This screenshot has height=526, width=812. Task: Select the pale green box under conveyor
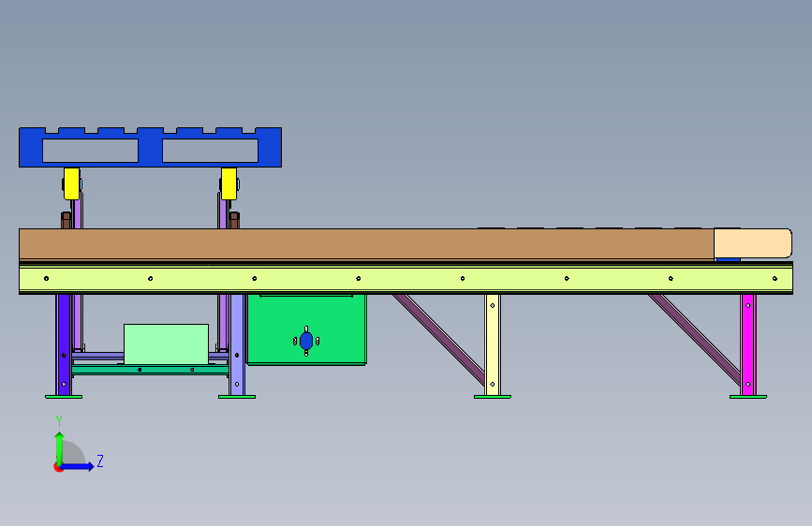pyautogui.click(x=166, y=344)
